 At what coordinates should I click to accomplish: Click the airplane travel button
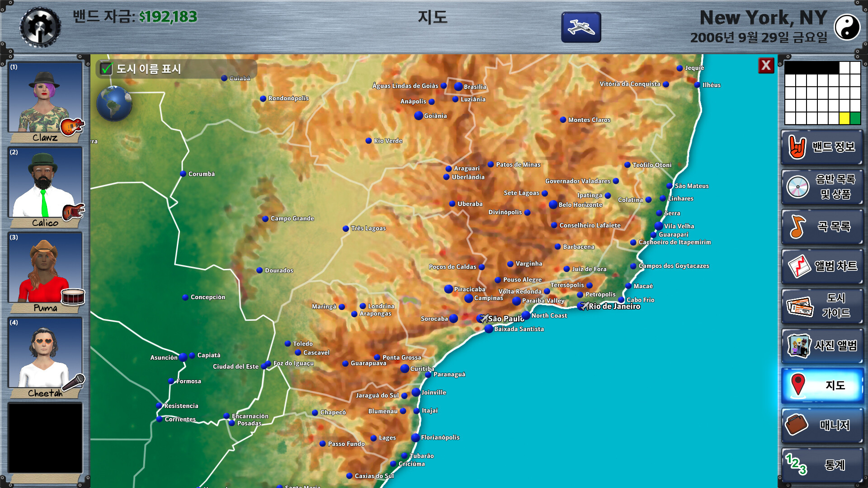pyautogui.click(x=581, y=27)
